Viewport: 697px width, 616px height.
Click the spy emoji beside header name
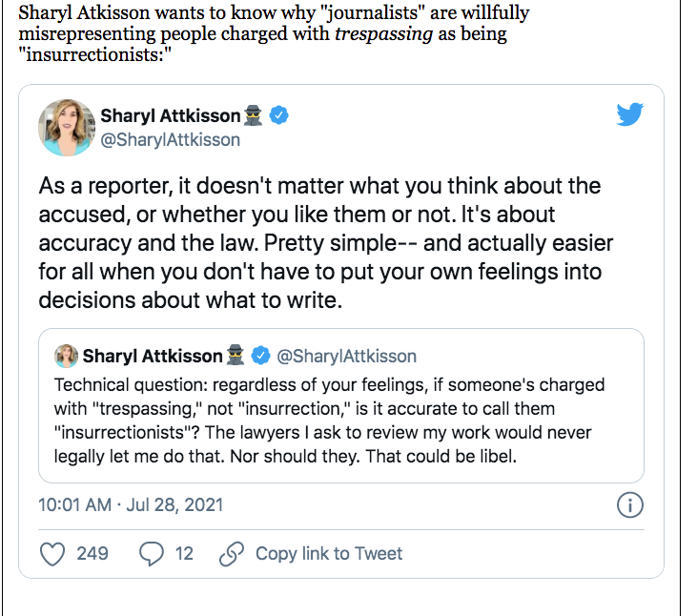pyautogui.click(x=256, y=115)
